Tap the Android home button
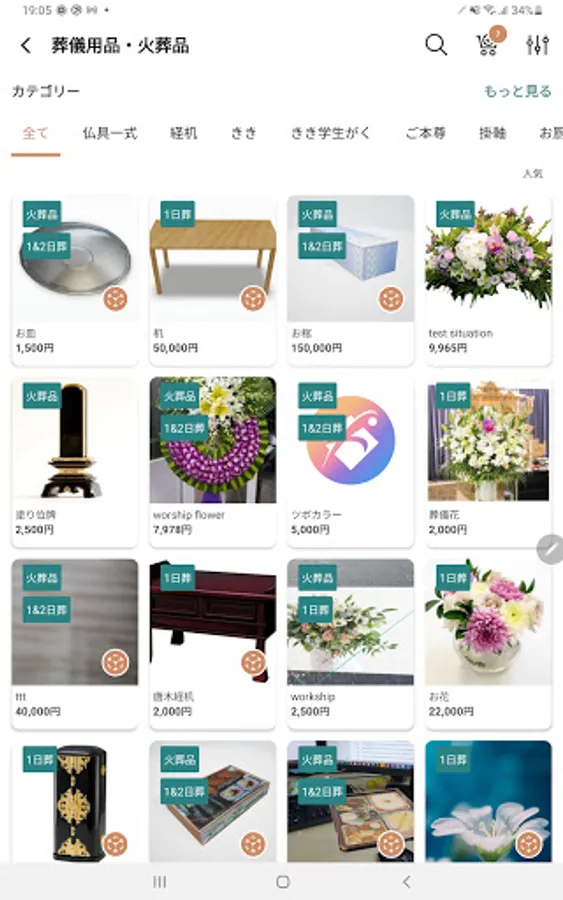Viewport: 563px width, 900px height. 282,882
